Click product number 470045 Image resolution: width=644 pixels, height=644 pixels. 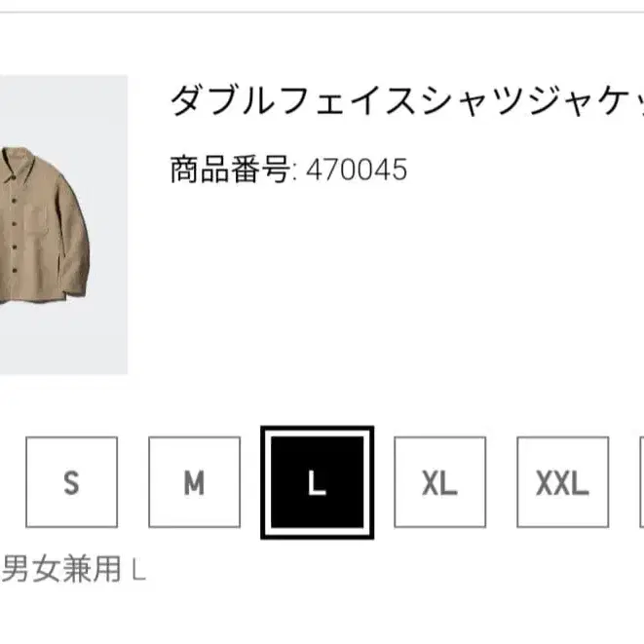357,170
